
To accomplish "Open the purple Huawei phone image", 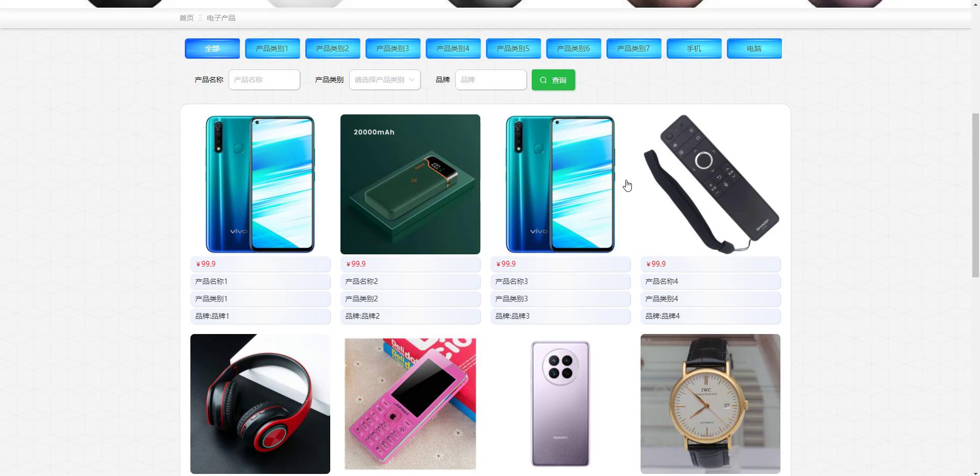I will (x=560, y=404).
